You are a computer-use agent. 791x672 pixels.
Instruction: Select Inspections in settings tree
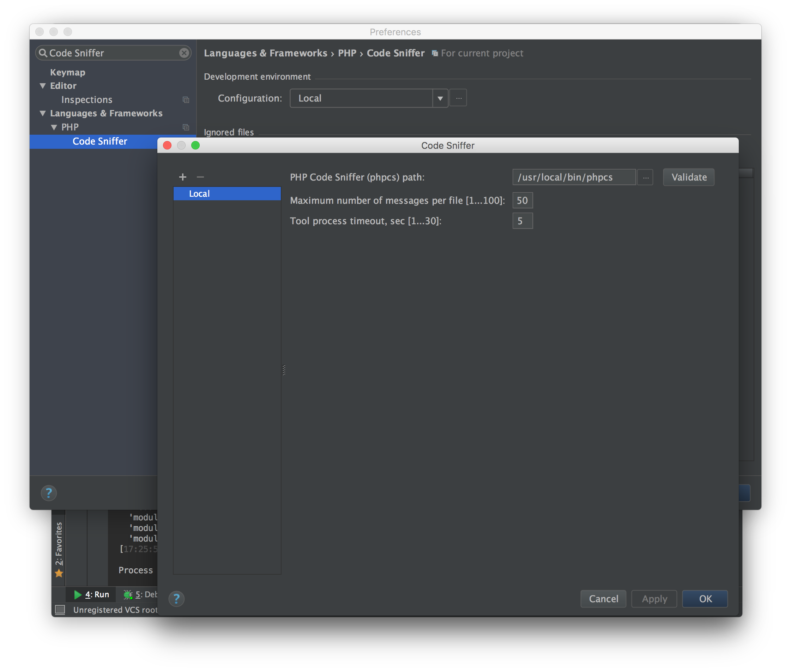(x=87, y=100)
